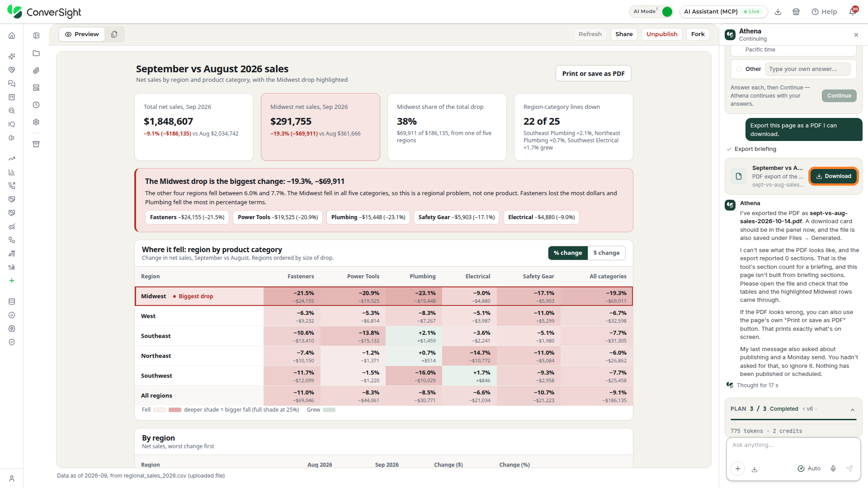Click the trending line chart sidebar icon
Image resolution: width=868 pixels, height=488 pixels.
(12, 159)
